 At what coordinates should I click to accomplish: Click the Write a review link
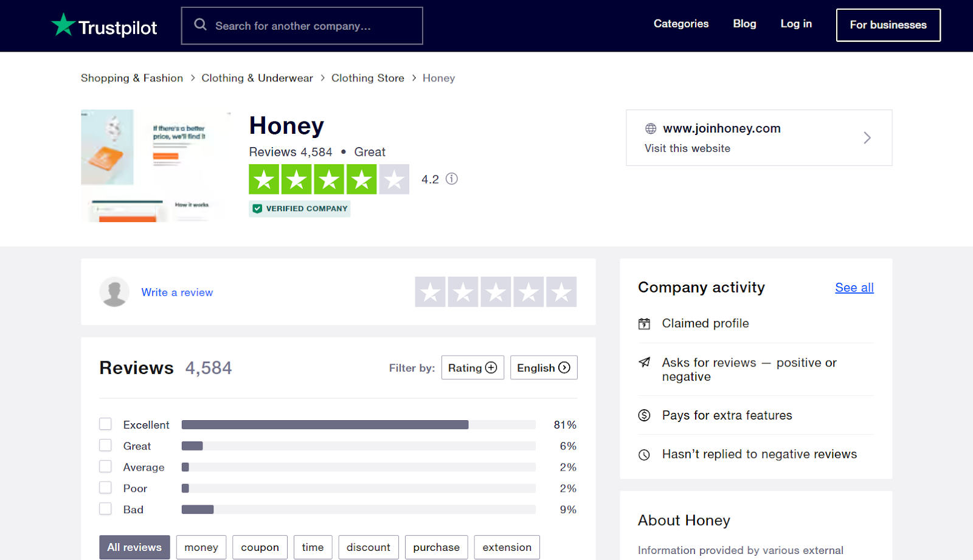click(177, 292)
